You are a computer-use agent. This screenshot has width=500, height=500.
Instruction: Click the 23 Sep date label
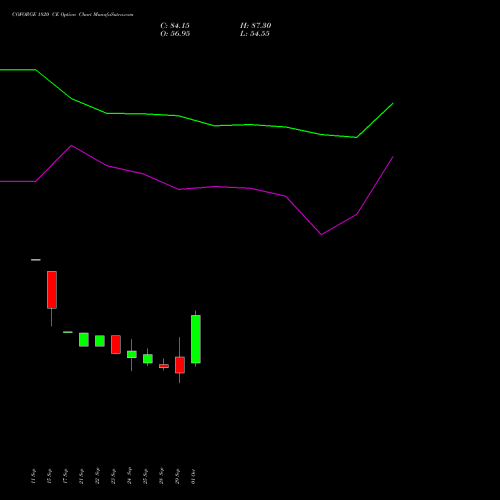[113, 476]
